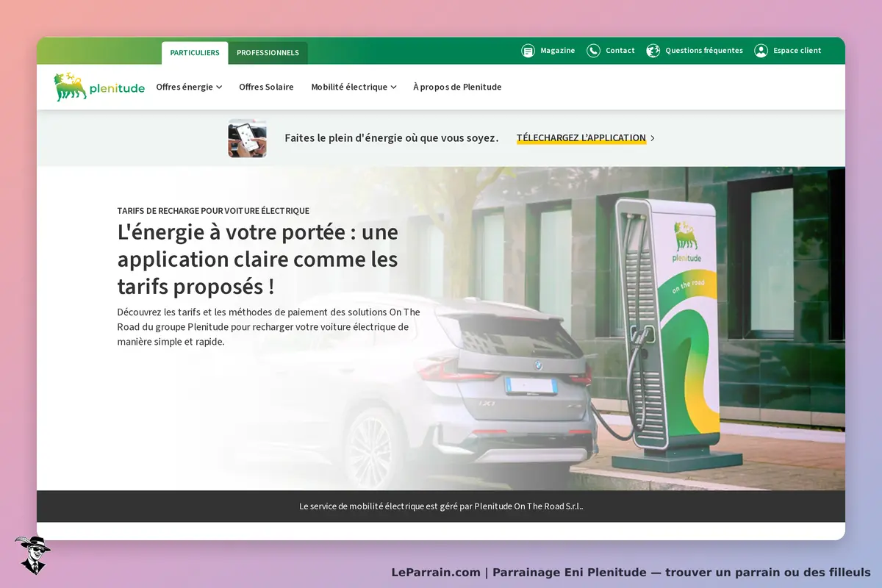Click the Magazine newspaper icon
882x588 pixels.
click(x=528, y=51)
